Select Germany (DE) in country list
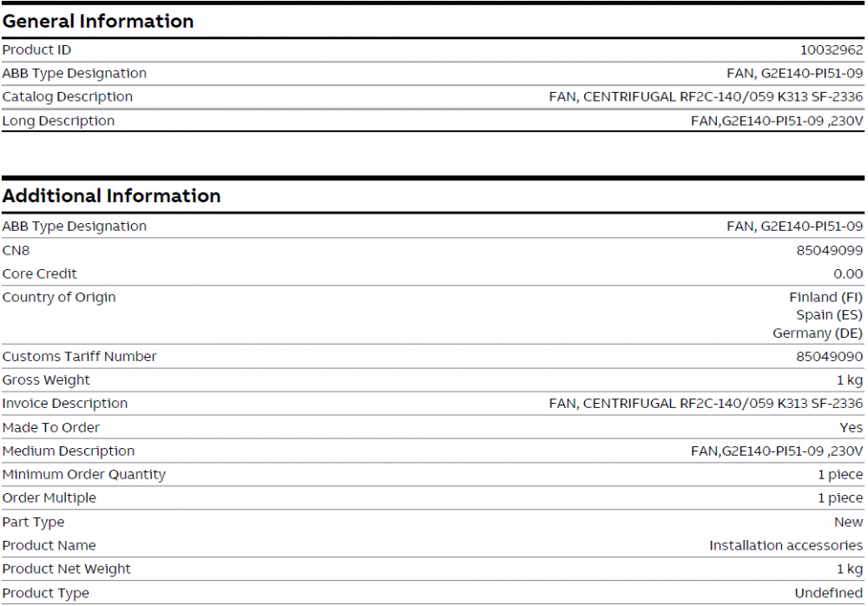This screenshot has height=606, width=868. (818, 333)
